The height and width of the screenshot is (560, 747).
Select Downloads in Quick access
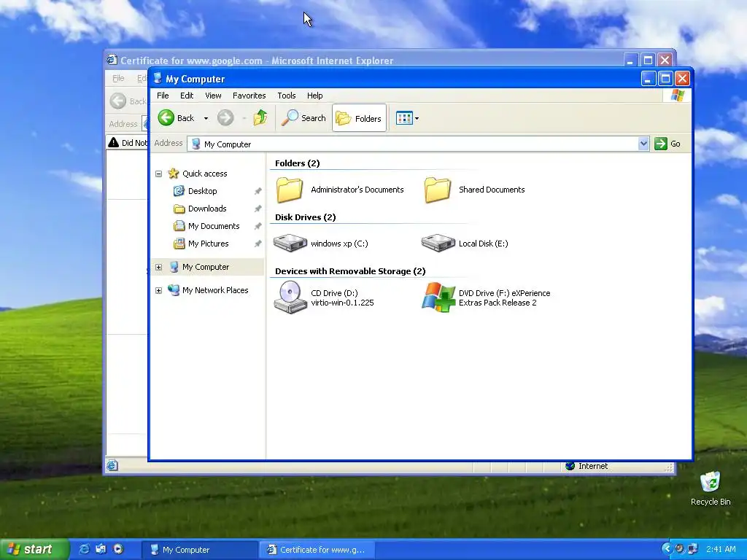207,209
